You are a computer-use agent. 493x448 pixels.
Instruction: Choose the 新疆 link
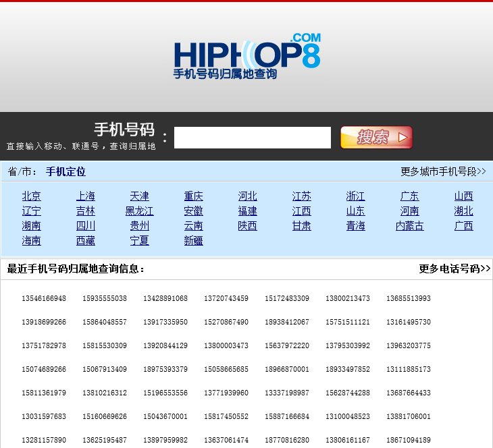click(x=194, y=241)
